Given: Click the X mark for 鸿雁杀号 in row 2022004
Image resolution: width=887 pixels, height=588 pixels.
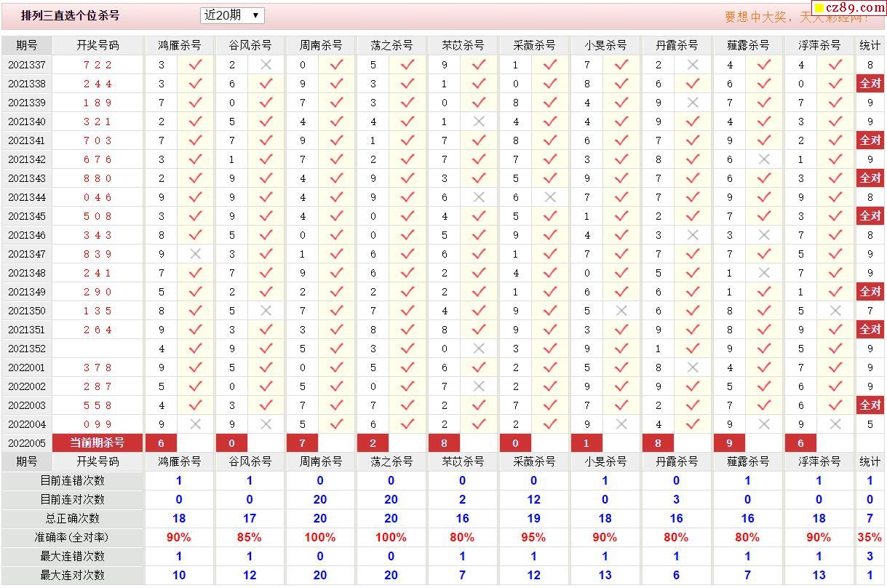Looking at the screenshot, I should [195, 424].
